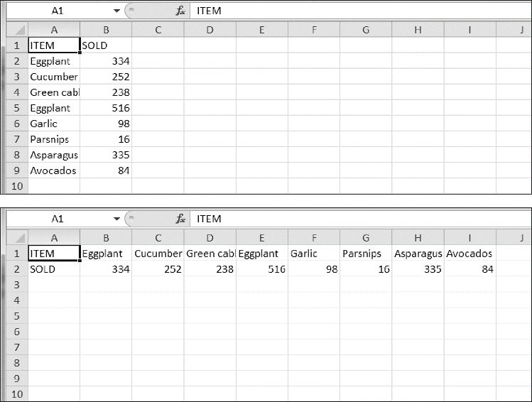Click the ITEM cell A1 in the top sheet
Viewport: 532px width, 402px height.
point(54,45)
